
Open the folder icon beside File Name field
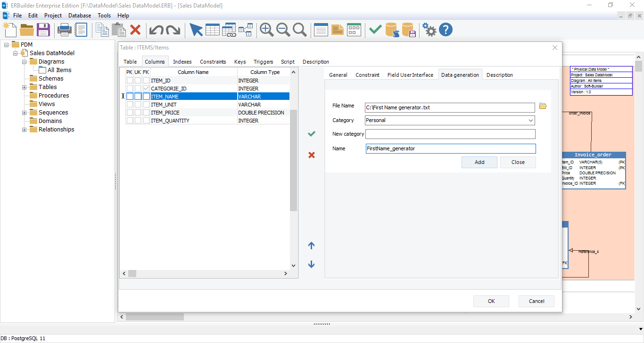(543, 106)
